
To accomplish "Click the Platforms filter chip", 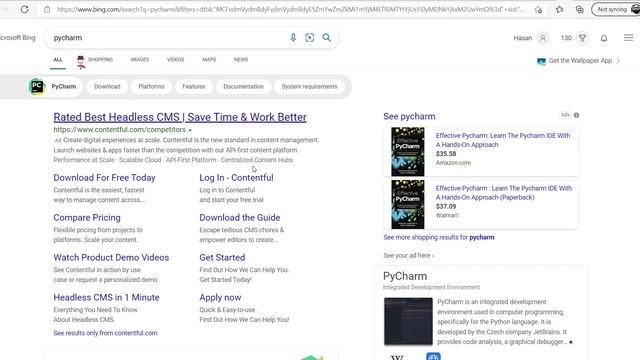I will tap(151, 87).
